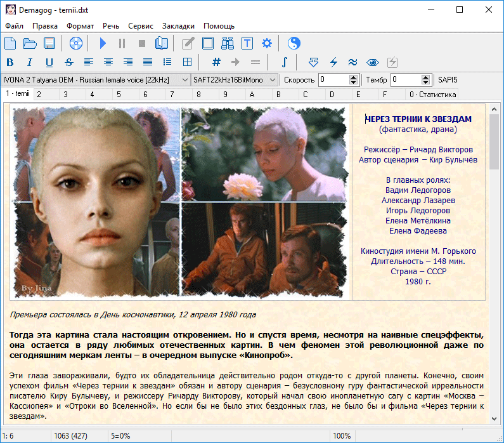This screenshot has width=504, height=443.
Task: Start speech with the Play button
Action: [x=103, y=43]
